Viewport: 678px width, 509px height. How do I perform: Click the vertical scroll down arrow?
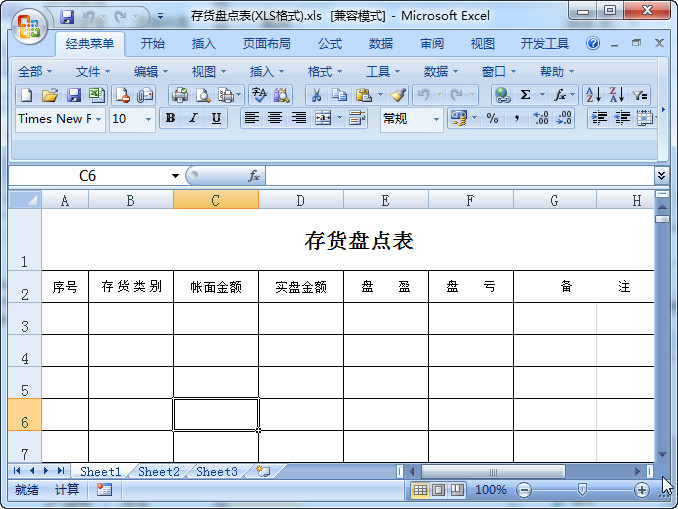(x=662, y=454)
